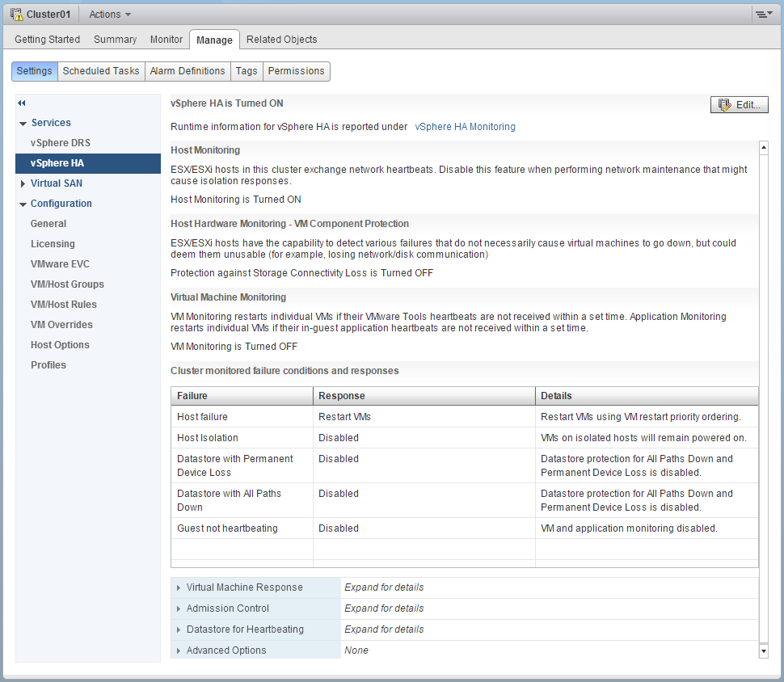Open the panel options menu icon

(x=763, y=15)
